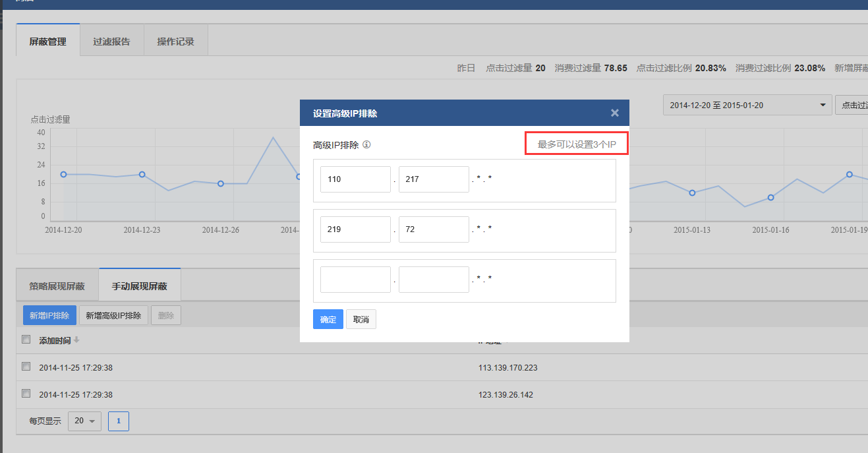Click the 新增高级IP排除 button
This screenshot has height=453, width=868.
pyautogui.click(x=113, y=316)
